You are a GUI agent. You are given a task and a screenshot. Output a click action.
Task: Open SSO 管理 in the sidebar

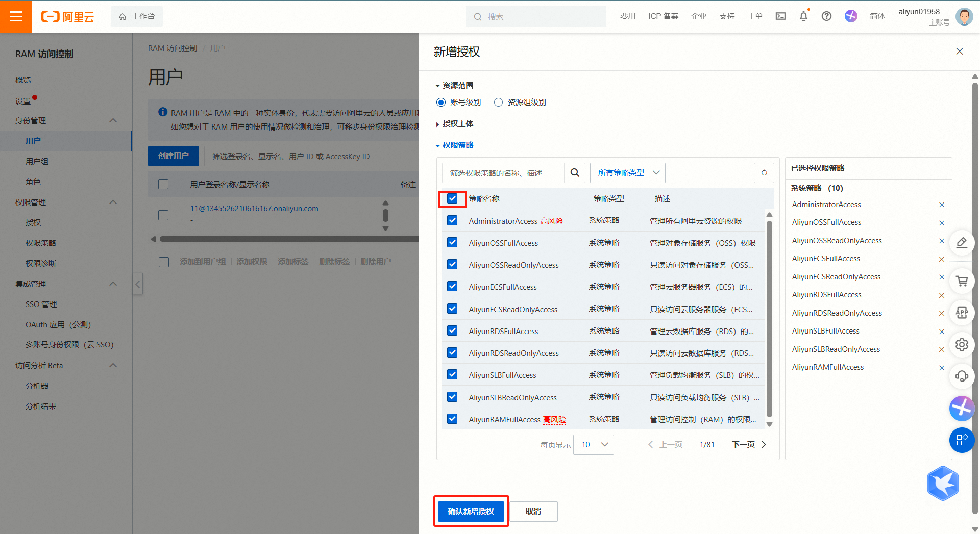click(41, 304)
